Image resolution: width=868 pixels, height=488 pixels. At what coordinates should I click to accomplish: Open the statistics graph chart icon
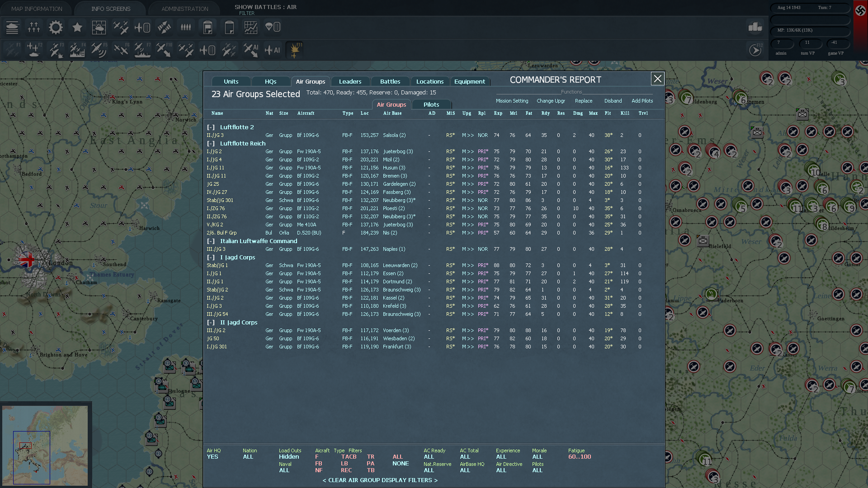point(251,28)
